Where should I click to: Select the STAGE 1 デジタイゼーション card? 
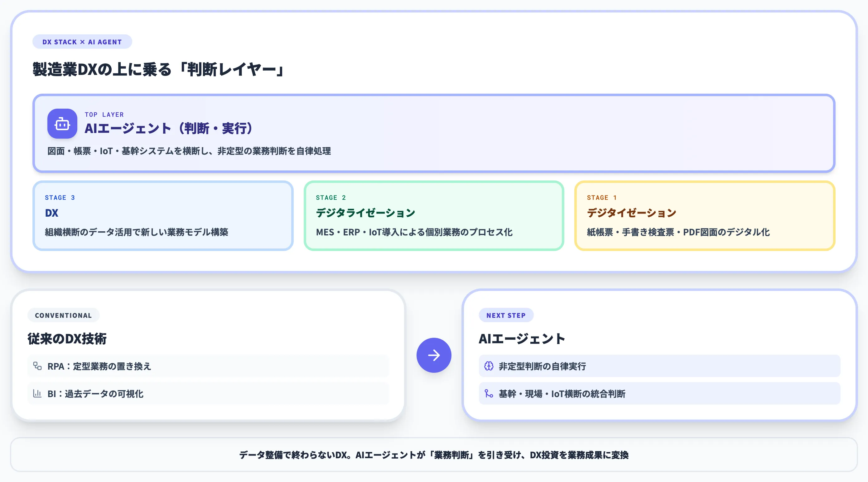click(705, 215)
